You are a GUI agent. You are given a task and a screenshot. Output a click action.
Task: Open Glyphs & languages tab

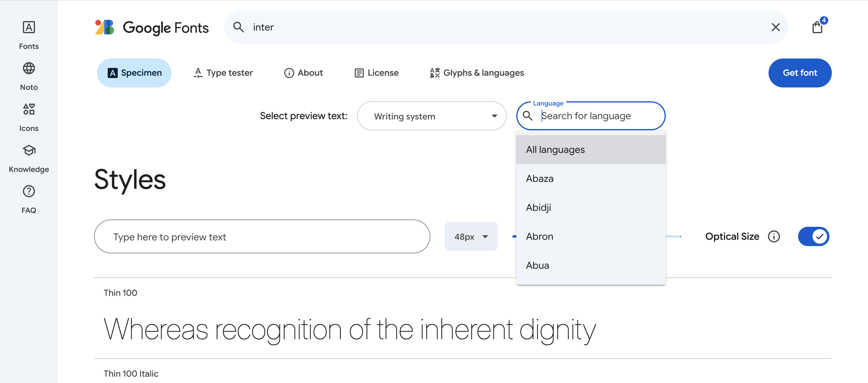coord(476,73)
